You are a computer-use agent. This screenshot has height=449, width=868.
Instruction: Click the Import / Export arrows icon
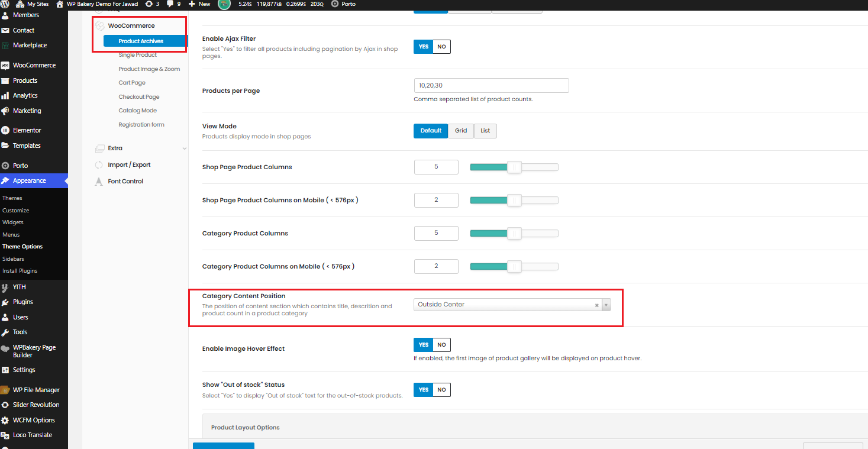click(x=99, y=165)
